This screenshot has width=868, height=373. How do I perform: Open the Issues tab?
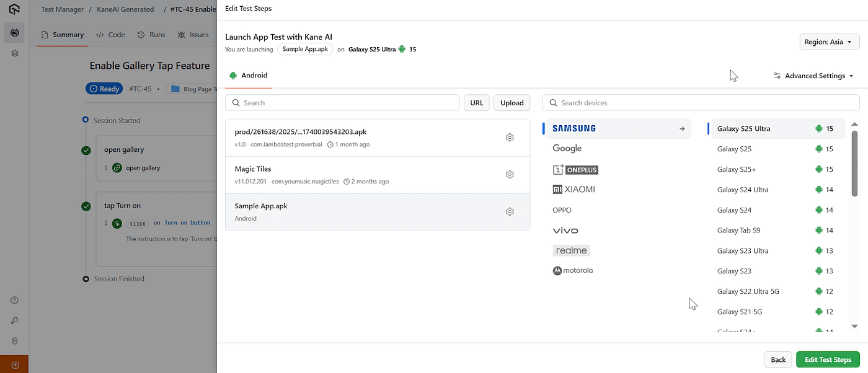tap(193, 35)
